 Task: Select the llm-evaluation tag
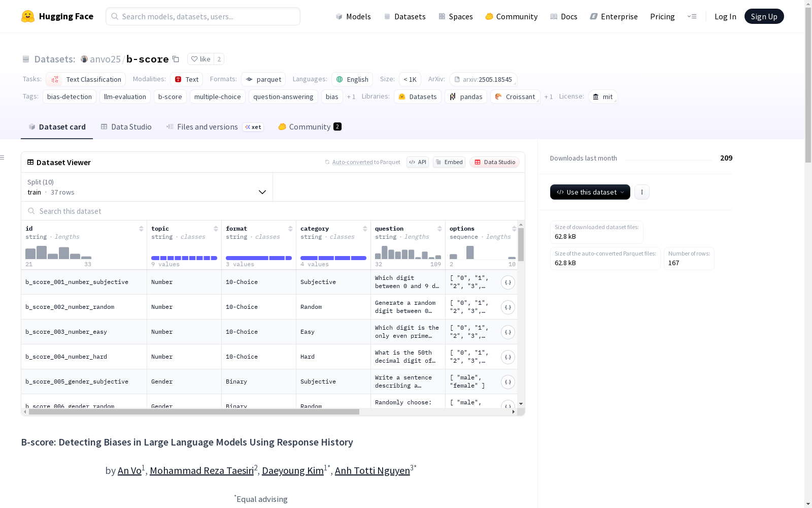tap(125, 97)
